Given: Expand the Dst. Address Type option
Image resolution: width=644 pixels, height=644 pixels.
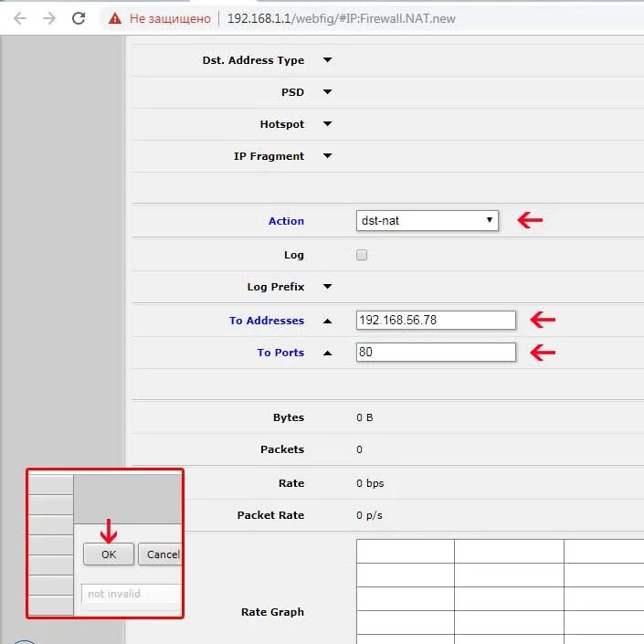Looking at the screenshot, I should pos(327,60).
